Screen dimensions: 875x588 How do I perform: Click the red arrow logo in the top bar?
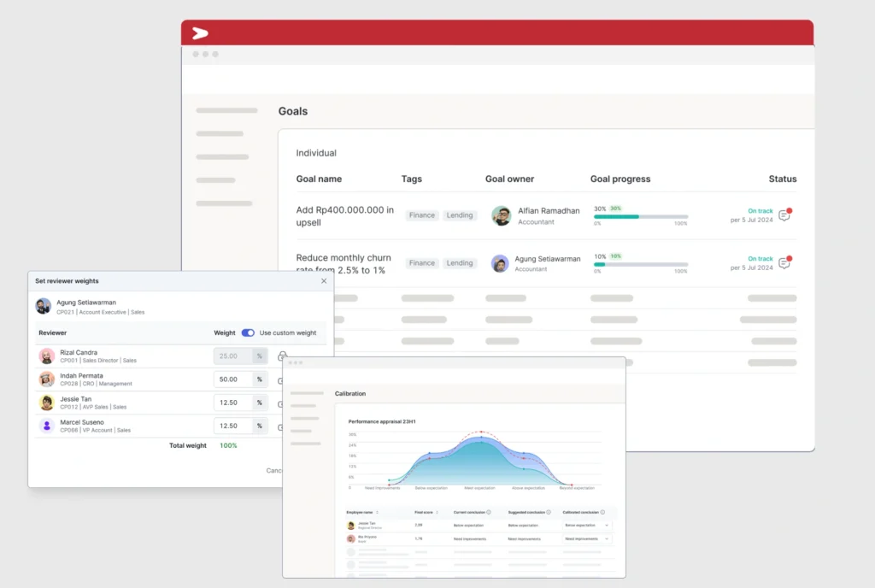tap(198, 32)
